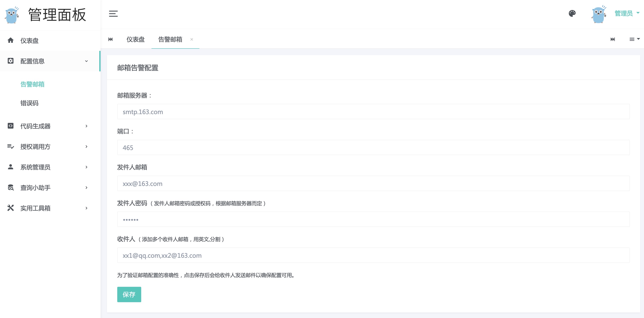This screenshot has height=318, width=644.
Task: Select the 代码生成器 code icon
Action: pyautogui.click(x=10, y=126)
